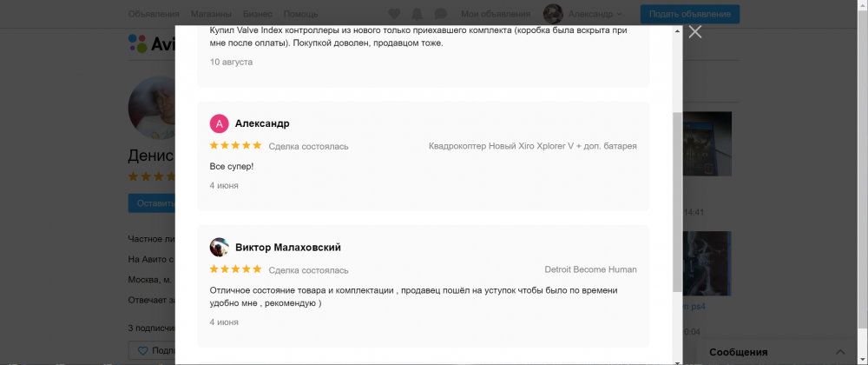The height and width of the screenshot is (365, 868).
Task: Click reviewer name Александр in review
Action: 262,123
